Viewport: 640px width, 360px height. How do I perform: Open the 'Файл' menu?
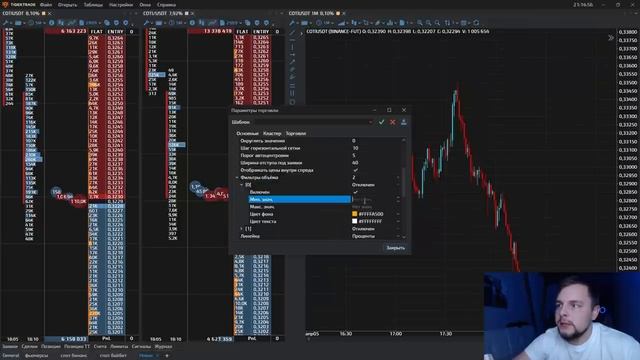tap(46, 5)
